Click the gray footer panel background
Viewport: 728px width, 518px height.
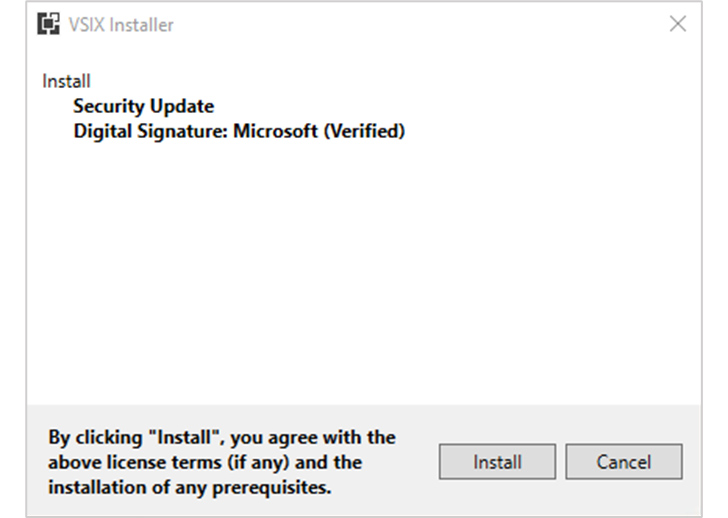pyautogui.click(x=418, y=418)
